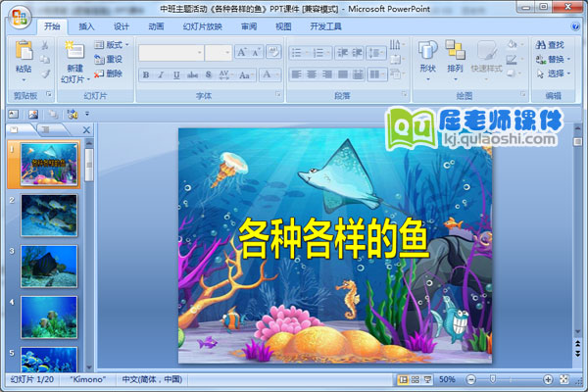Toggle strikethrough formatting

[192, 74]
